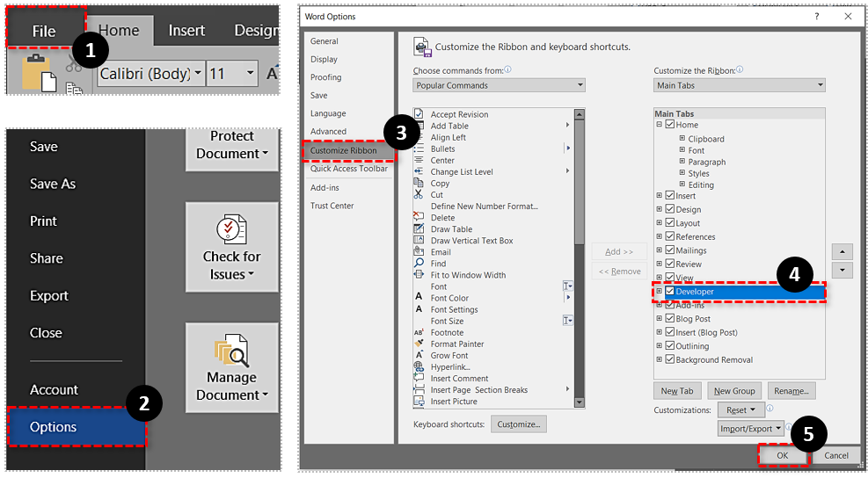
Task: Click the Font Color command icon
Action: (419, 298)
